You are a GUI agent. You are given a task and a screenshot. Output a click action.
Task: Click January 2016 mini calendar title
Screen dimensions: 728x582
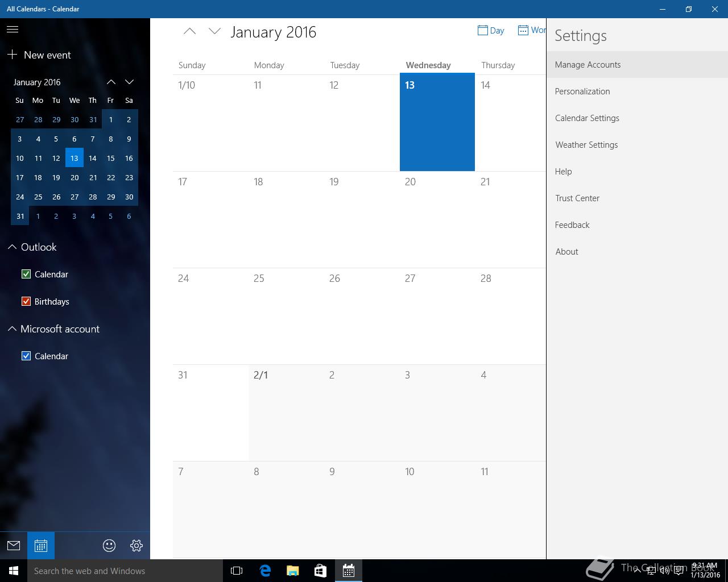pyautogui.click(x=37, y=82)
